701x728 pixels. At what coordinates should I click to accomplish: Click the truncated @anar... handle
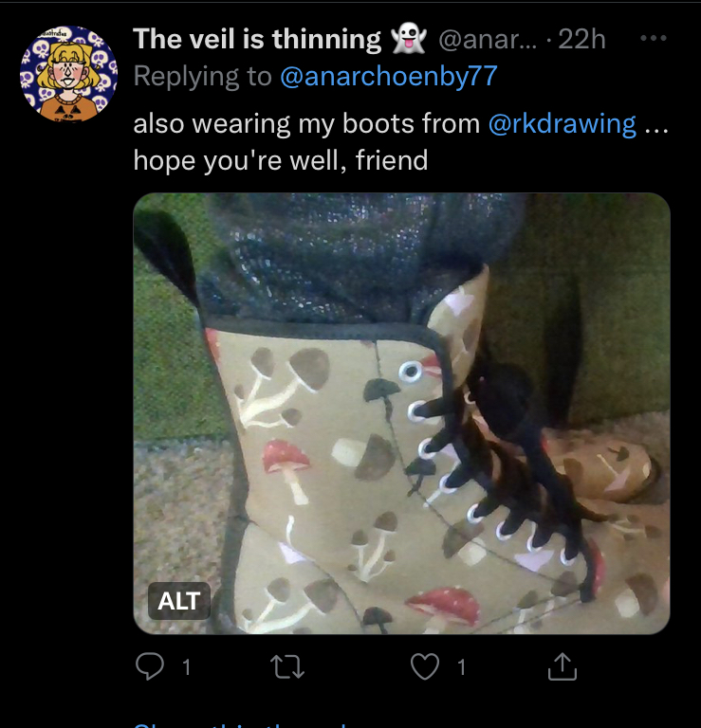(488, 39)
